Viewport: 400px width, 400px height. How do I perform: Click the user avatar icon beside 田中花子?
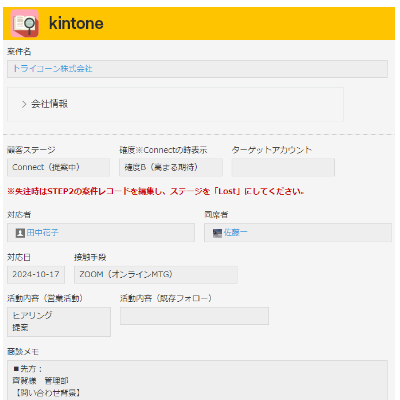point(20,233)
